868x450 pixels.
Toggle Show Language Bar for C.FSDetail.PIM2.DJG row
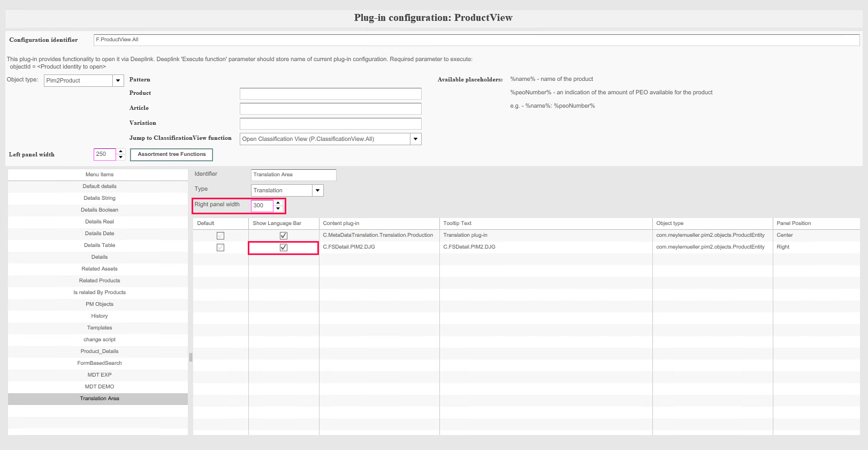point(284,247)
